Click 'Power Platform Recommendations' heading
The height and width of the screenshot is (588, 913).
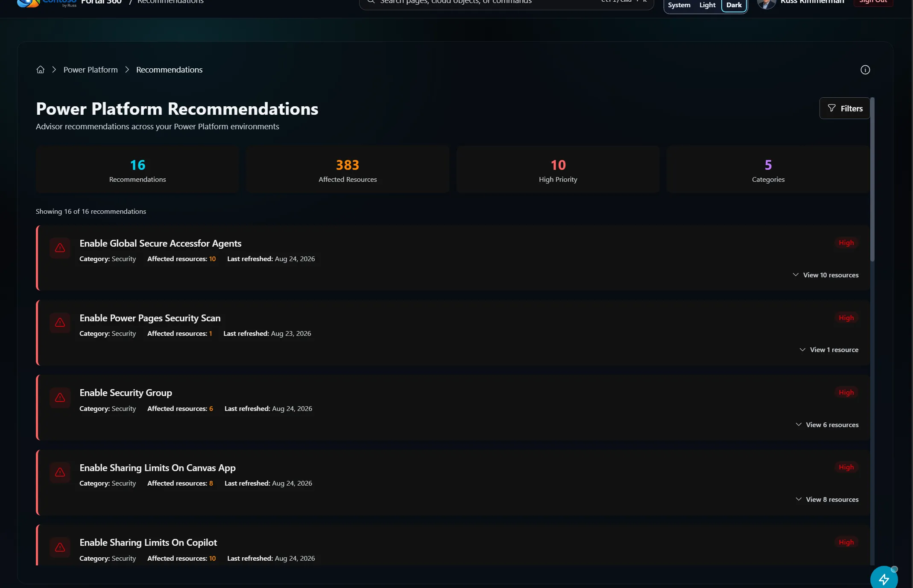click(177, 109)
